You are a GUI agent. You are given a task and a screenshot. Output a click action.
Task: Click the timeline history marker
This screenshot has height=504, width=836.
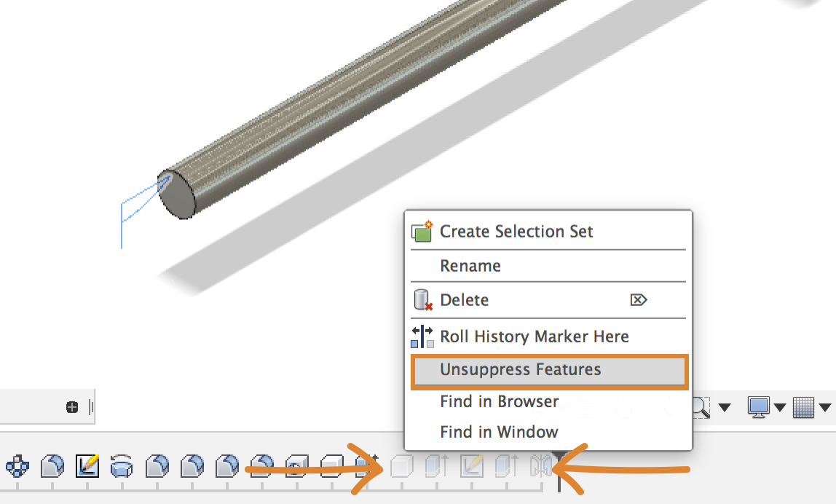coord(559,471)
